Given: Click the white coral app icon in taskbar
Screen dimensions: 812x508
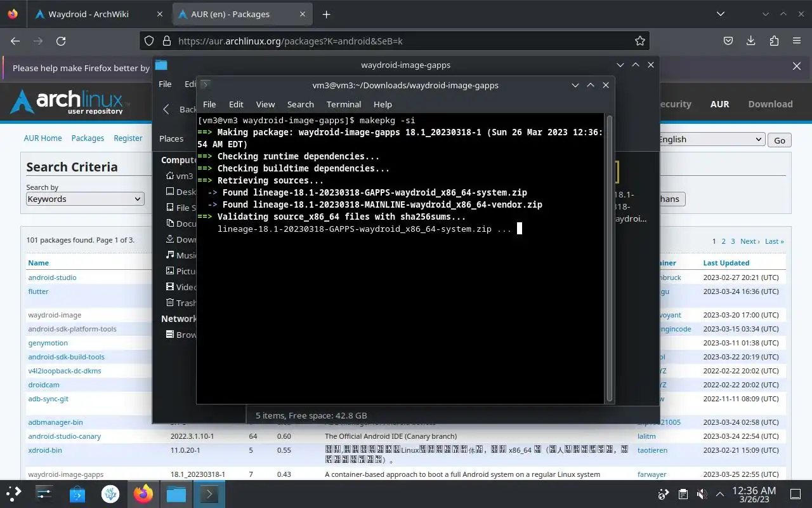Looking at the screenshot, I should tap(110, 493).
